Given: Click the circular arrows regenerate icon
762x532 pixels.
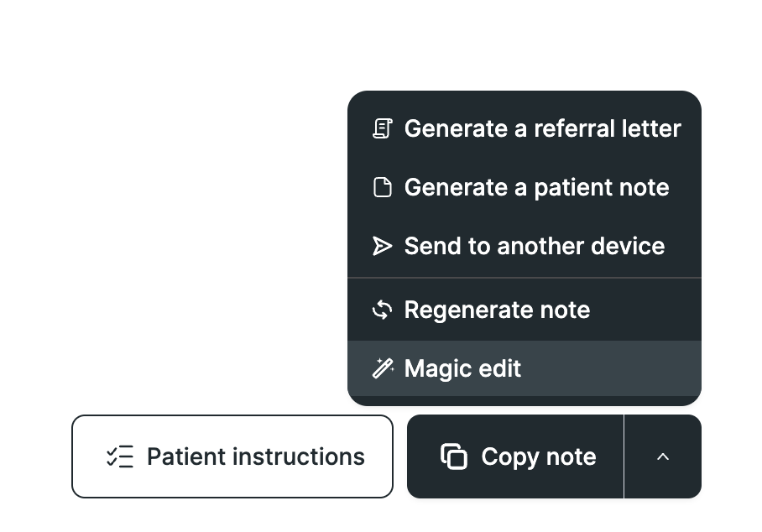Looking at the screenshot, I should tap(383, 310).
